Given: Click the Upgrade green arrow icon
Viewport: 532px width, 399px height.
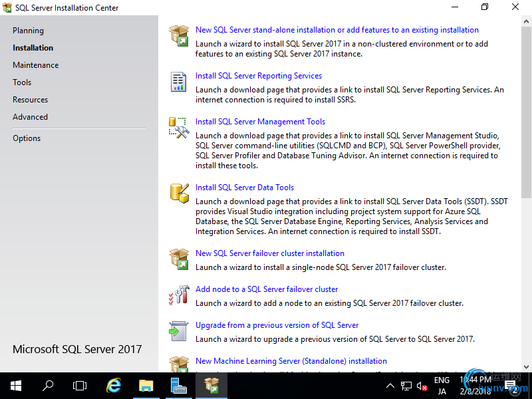Looking at the screenshot, I should tap(178, 331).
